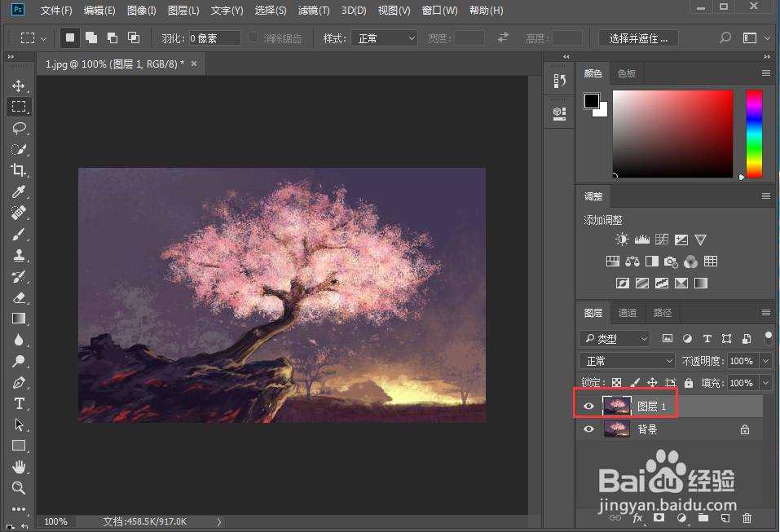Open the Layers panel menu

[x=765, y=313]
